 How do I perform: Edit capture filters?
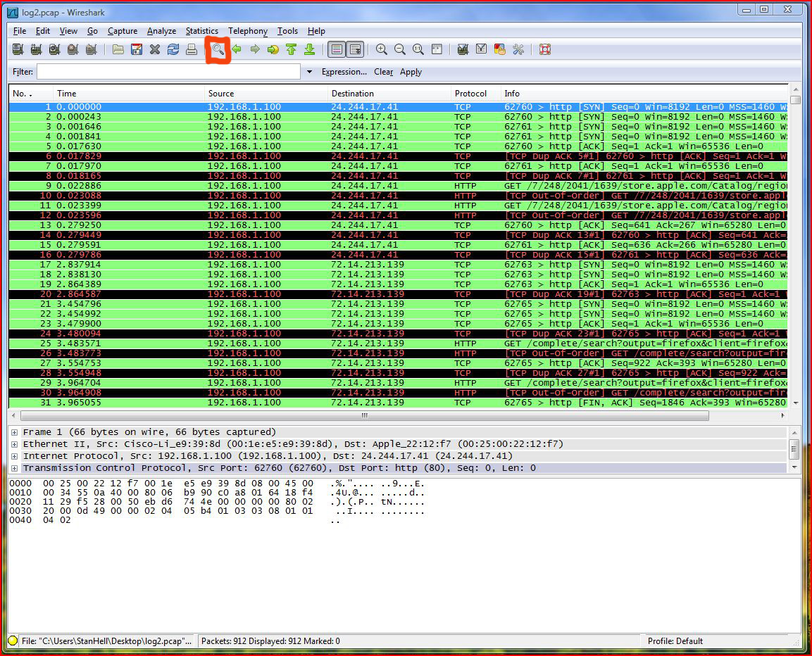click(463, 50)
